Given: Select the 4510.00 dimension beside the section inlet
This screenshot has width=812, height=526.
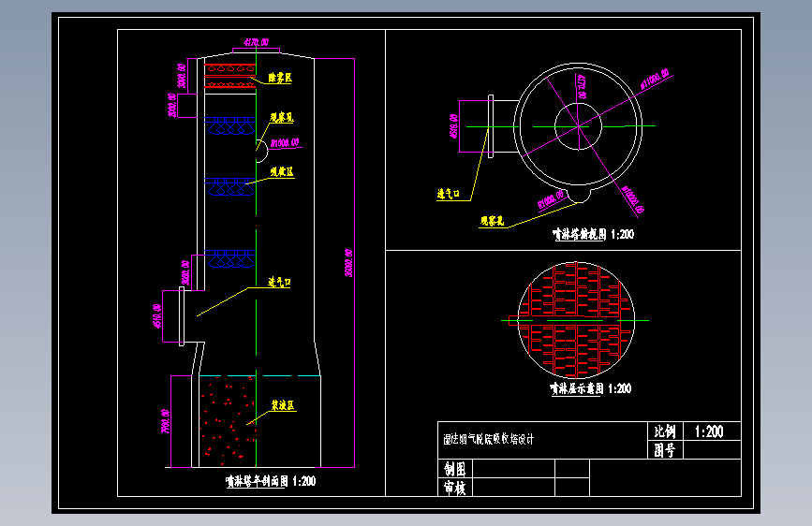Looking at the screenshot, I should pos(157,316).
